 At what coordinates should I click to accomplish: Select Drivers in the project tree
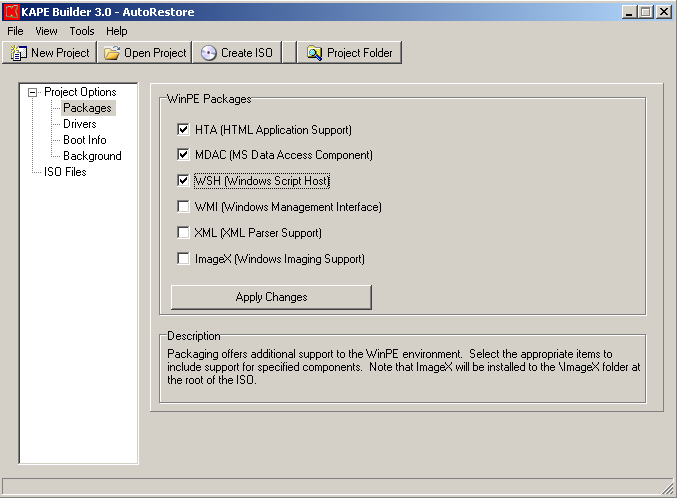pyautogui.click(x=80, y=124)
